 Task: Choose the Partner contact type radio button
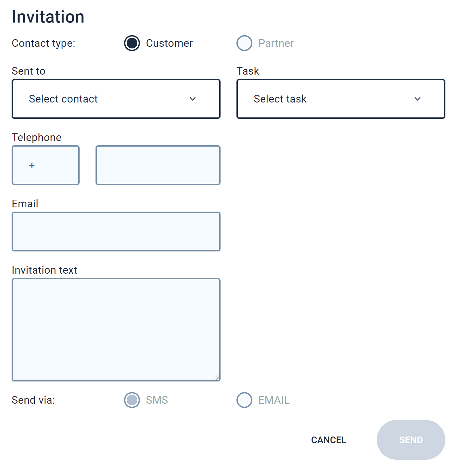click(244, 43)
